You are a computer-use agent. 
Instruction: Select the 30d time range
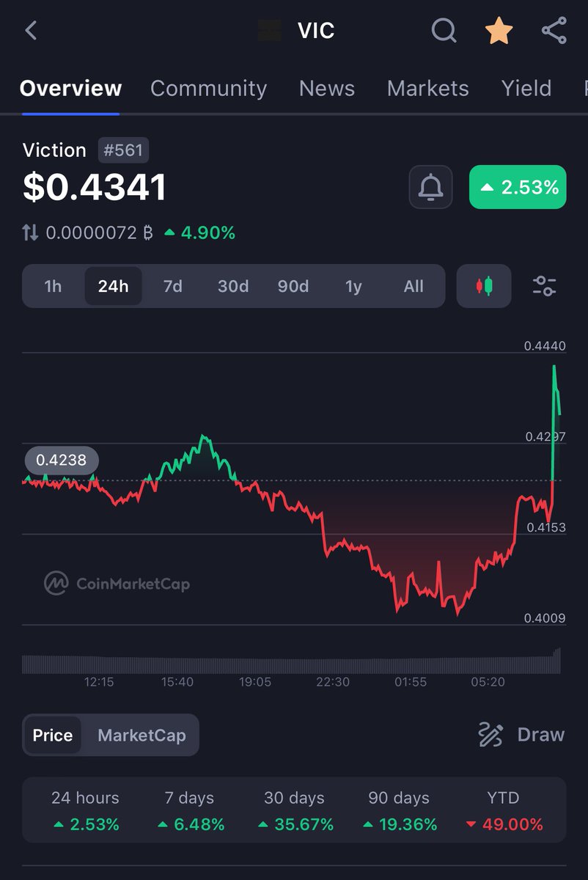233,286
